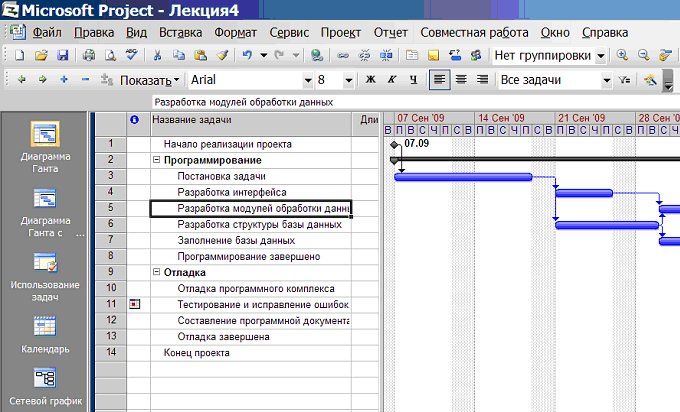Switch to the Календарь view icon
This screenshot has height=412, width=680.
tap(45, 326)
